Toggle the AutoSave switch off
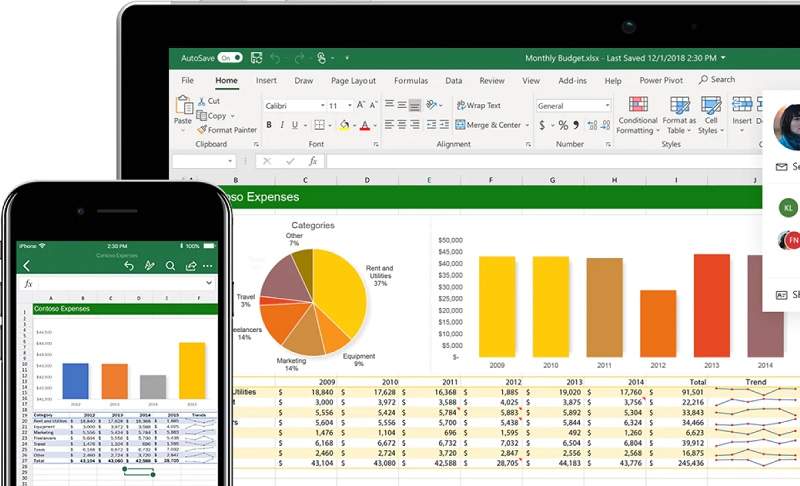The height and width of the screenshot is (486, 800). click(230, 58)
